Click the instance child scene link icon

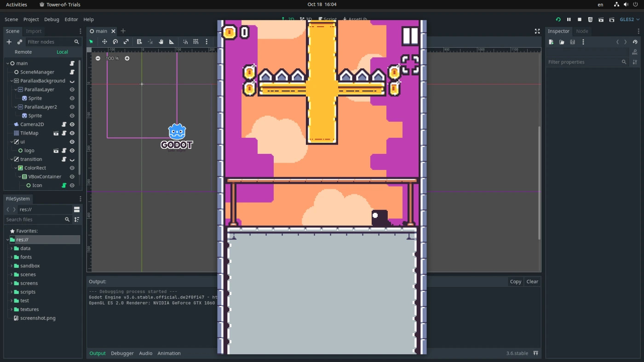point(20,42)
